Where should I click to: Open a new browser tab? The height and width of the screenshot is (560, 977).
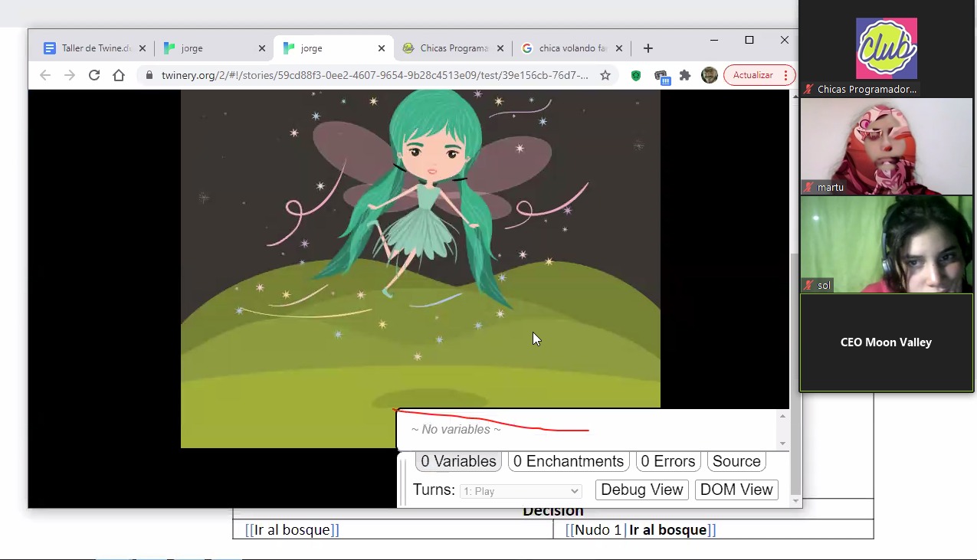[648, 48]
